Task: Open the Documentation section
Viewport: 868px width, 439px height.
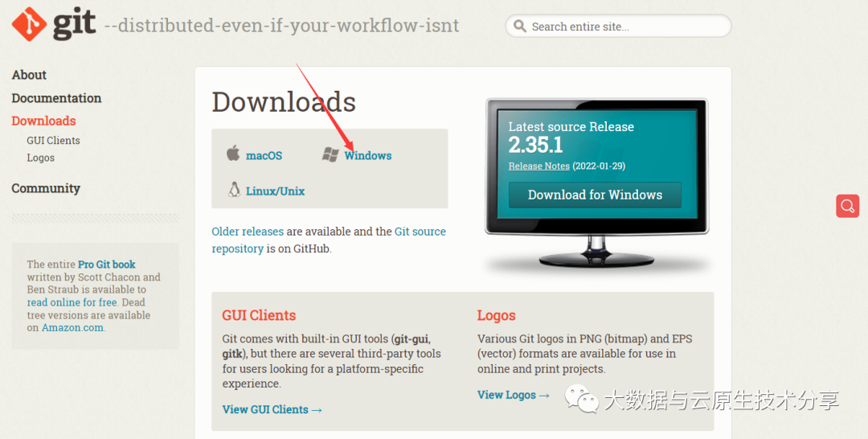Action: click(x=56, y=98)
